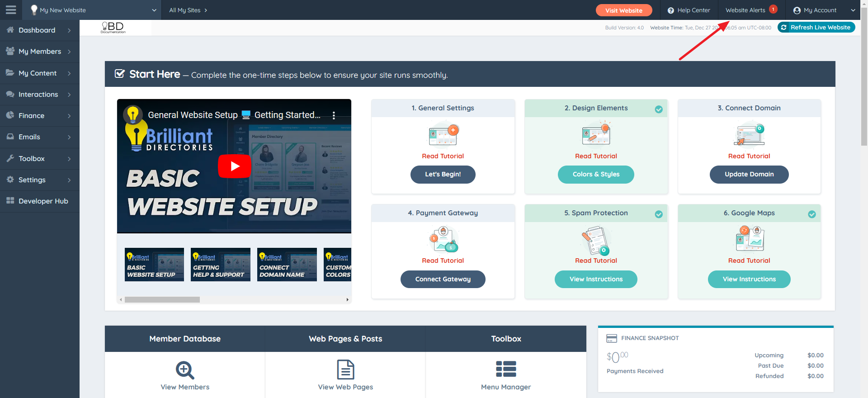
Task: Select the Member Database tab
Action: [185, 339]
